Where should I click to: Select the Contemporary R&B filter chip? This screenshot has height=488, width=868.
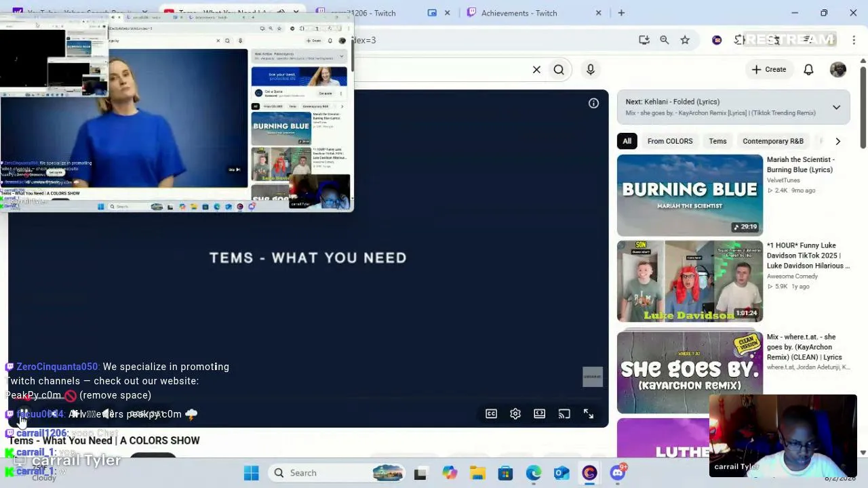click(x=773, y=141)
